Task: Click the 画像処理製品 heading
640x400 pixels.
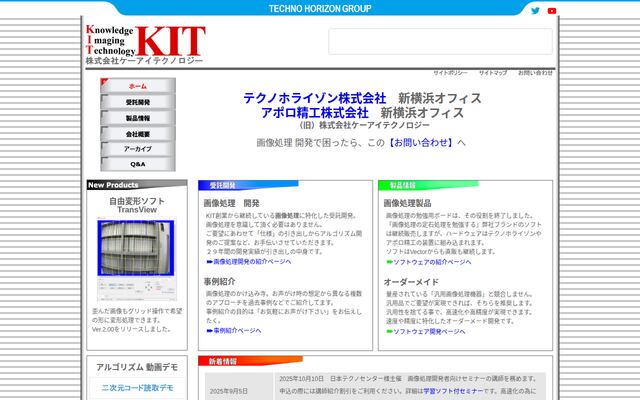Action: coord(407,203)
